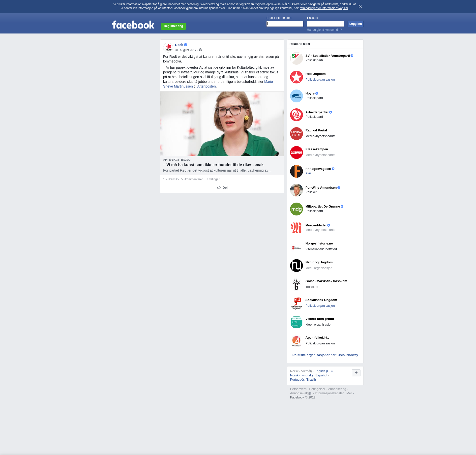Expand the language list with plus button
476x455 pixels.
coord(356,373)
